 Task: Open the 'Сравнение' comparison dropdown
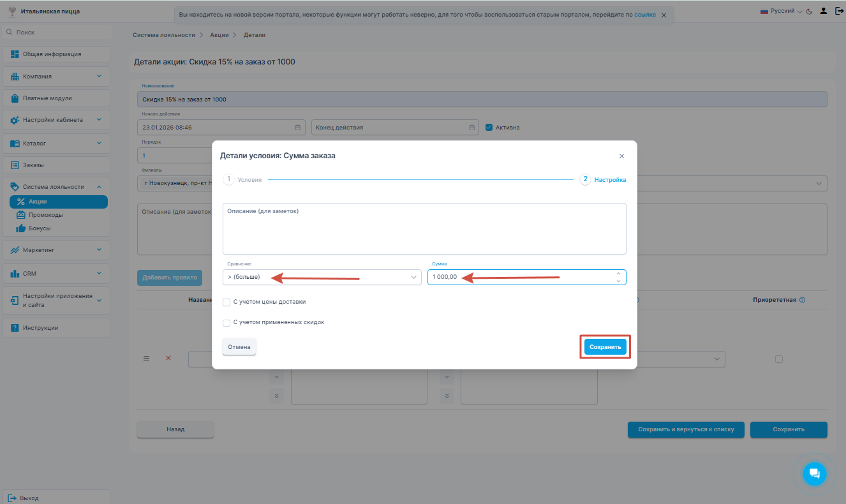[322, 277]
